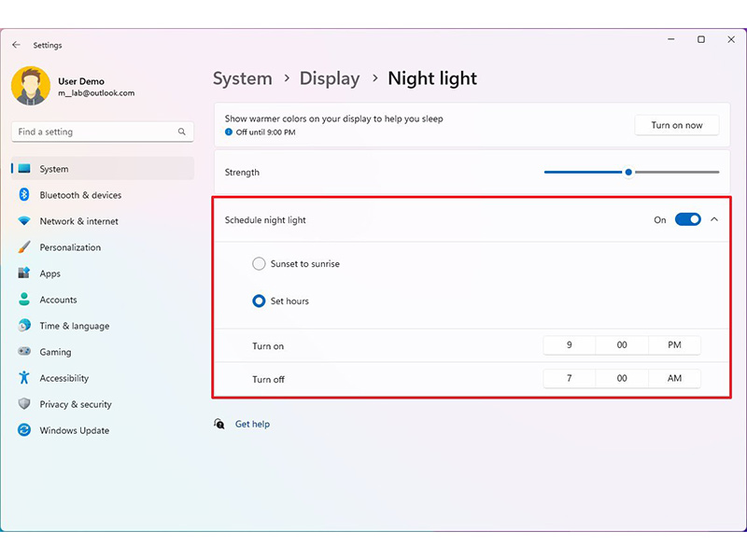Open Apps settings page
This screenshot has width=747, height=560.
(103, 273)
